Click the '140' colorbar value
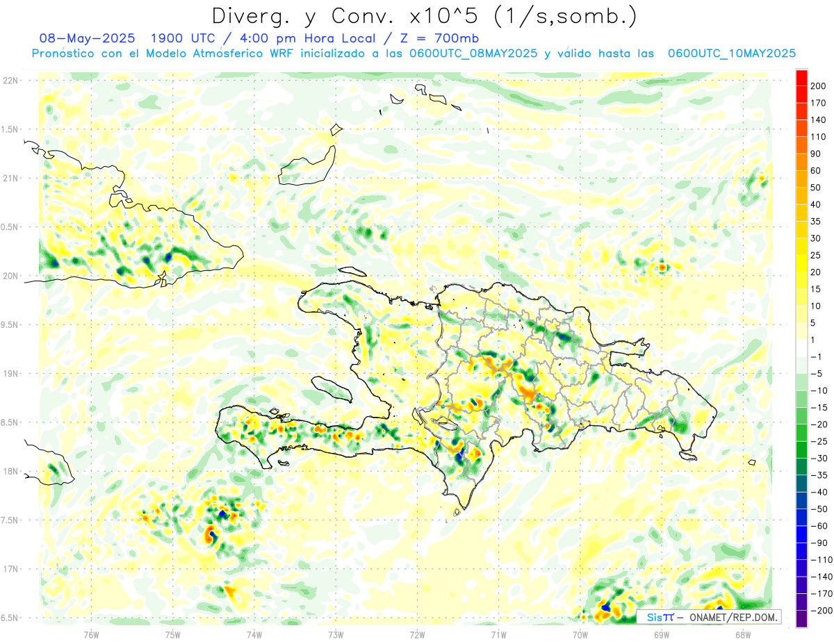Screen dimensions: 834x644 [x=818, y=119]
